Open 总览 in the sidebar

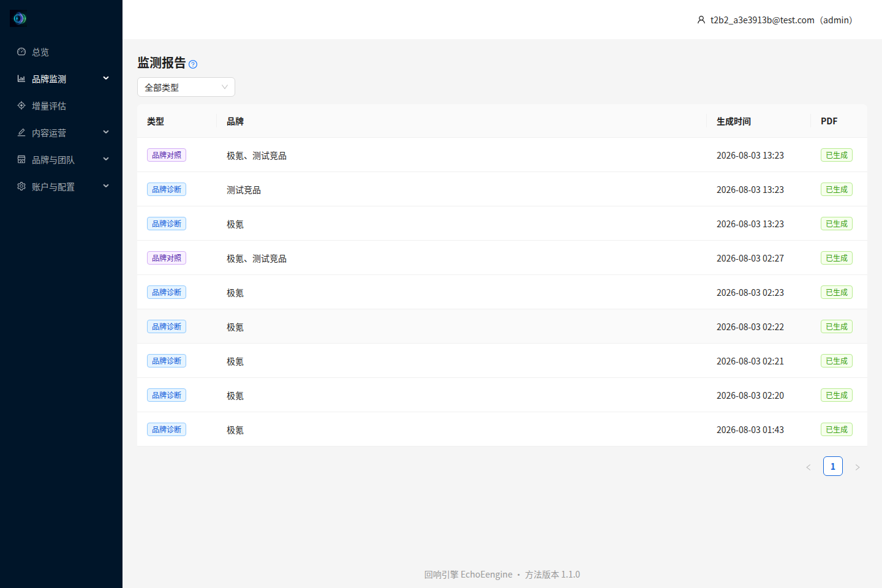(40, 52)
